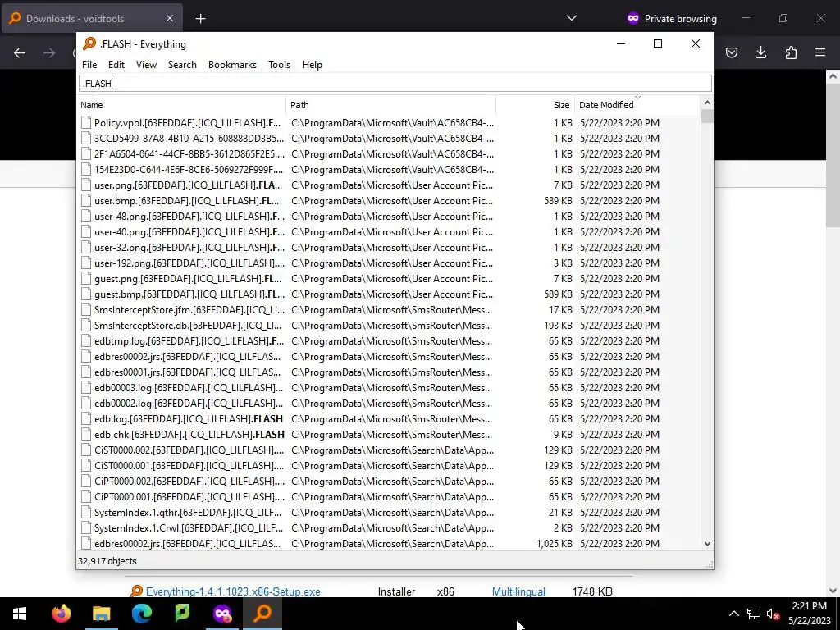Select the CiPT0000.002 file name
Image resolution: width=840 pixels, height=630 pixels.
click(x=189, y=481)
